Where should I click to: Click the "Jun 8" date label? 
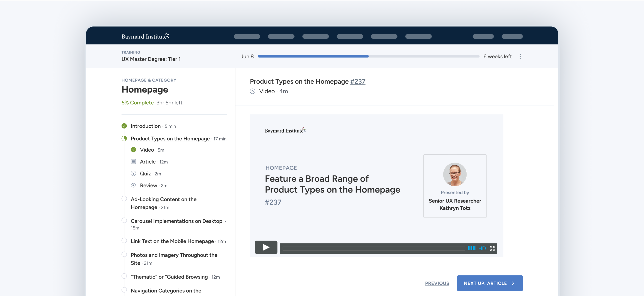click(x=247, y=57)
